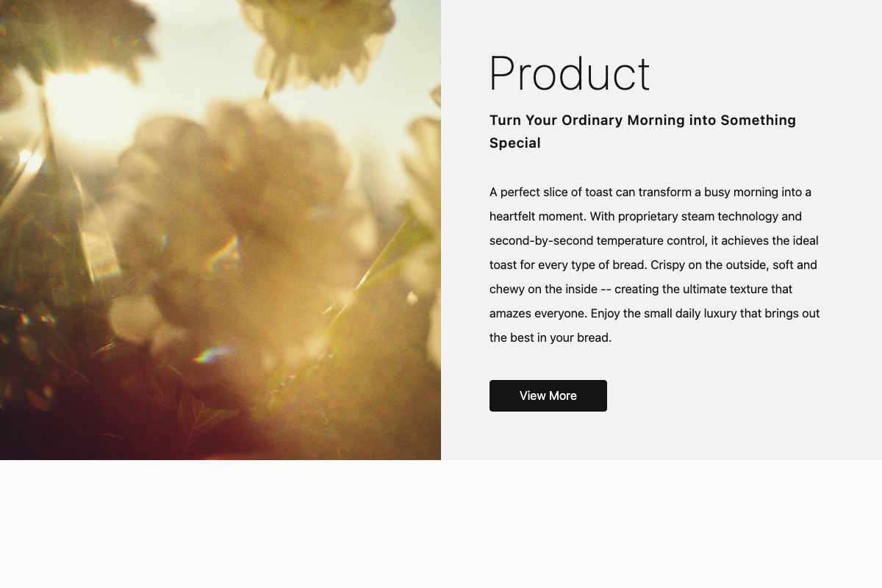
Task: Click the gray panel background below View More
Action: click(x=661, y=437)
